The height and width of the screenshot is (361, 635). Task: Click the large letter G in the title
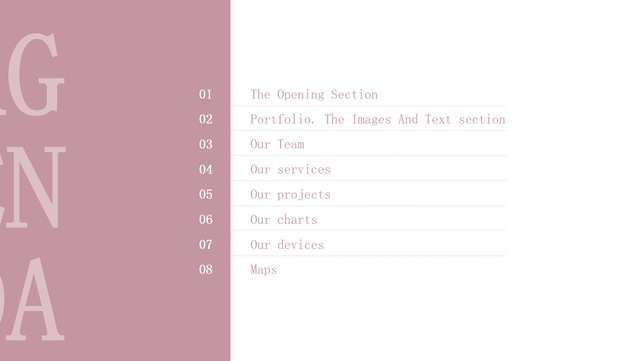36,75
